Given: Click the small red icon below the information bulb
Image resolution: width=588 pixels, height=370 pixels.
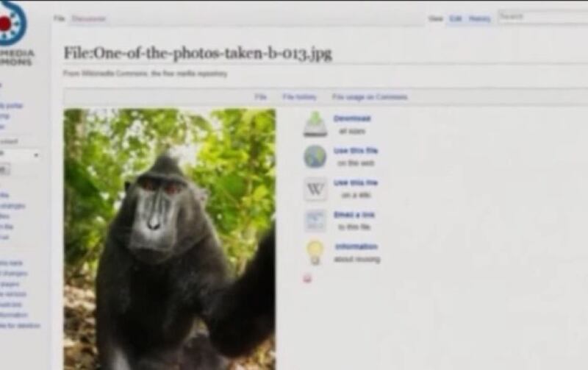Looking at the screenshot, I should [307, 279].
